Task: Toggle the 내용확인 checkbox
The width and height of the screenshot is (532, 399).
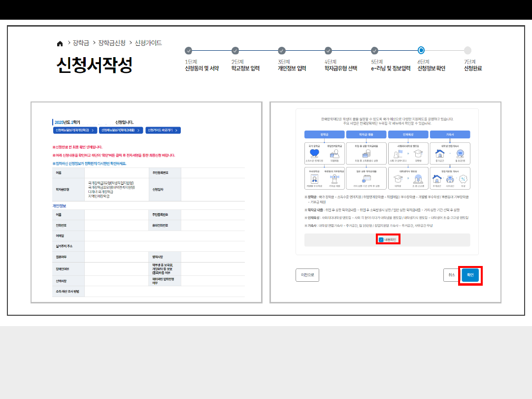Action: pyautogui.click(x=381, y=239)
